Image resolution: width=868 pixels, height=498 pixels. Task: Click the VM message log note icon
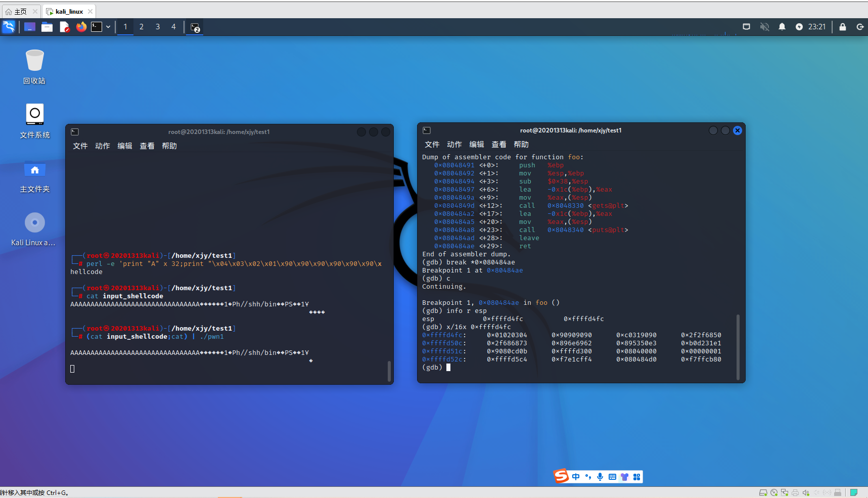(854, 493)
